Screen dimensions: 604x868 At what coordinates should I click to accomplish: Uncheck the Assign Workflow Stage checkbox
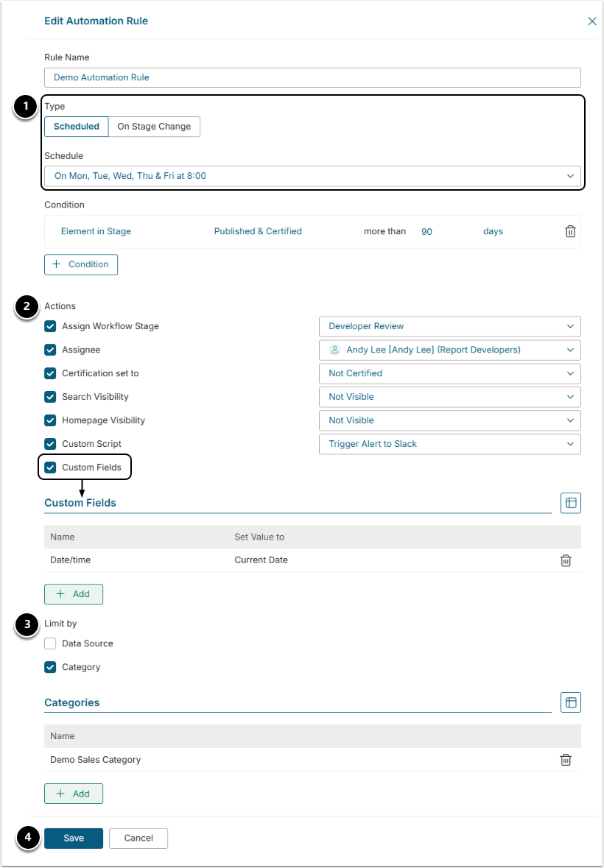pos(50,326)
